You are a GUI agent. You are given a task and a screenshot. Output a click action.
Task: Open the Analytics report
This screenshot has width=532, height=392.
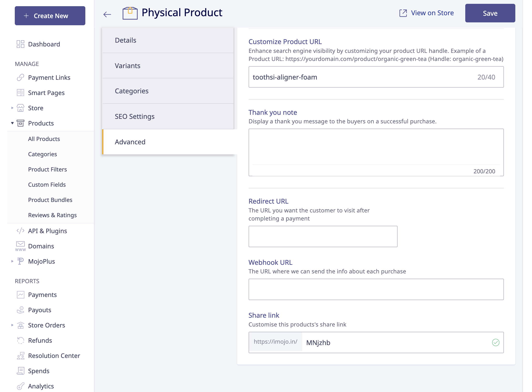pyautogui.click(x=41, y=386)
